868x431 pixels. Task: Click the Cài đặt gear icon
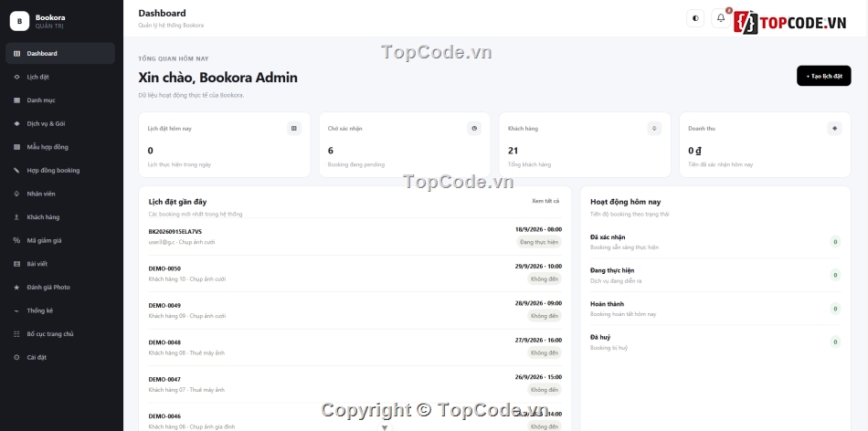16,357
